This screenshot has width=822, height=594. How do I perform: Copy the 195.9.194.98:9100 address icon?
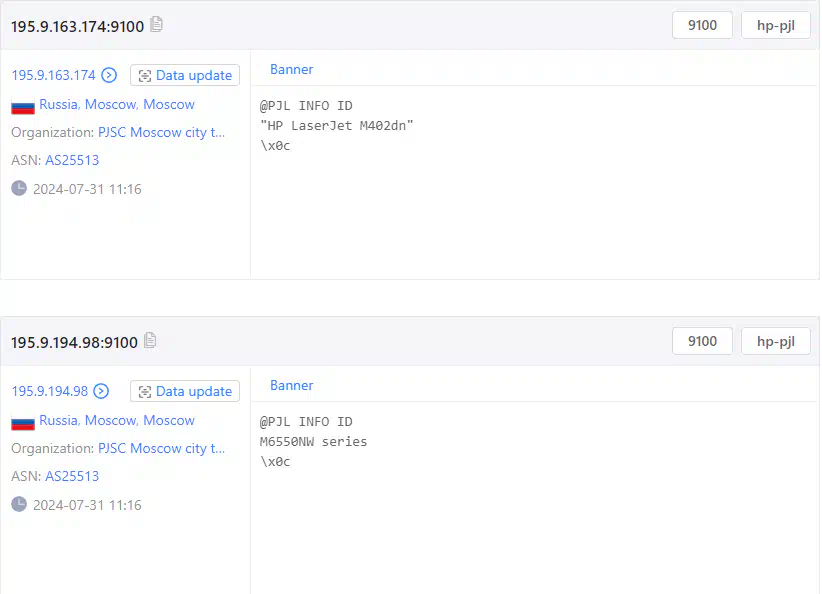(x=150, y=340)
